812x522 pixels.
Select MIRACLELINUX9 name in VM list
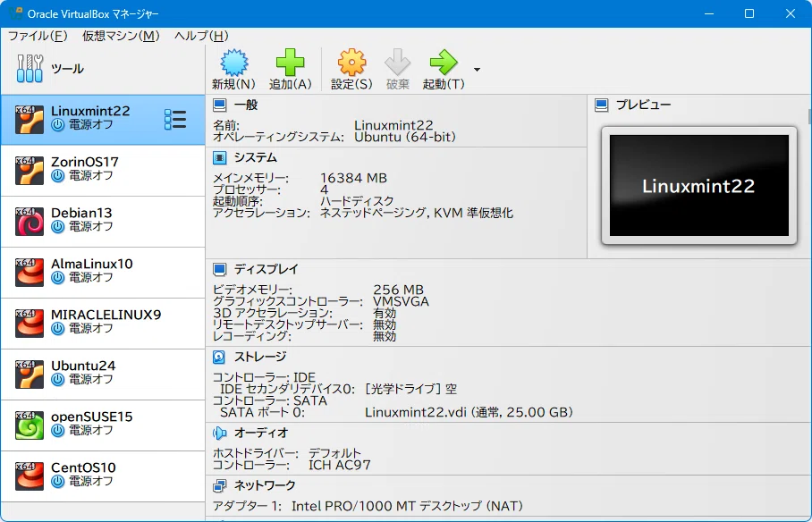tap(106, 315)
